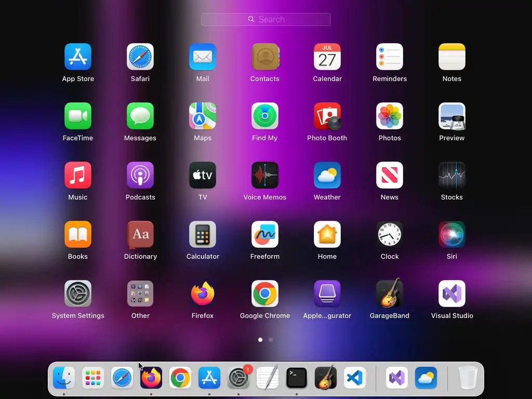
Task: Open Finder in the Dock
Action: 64,378
